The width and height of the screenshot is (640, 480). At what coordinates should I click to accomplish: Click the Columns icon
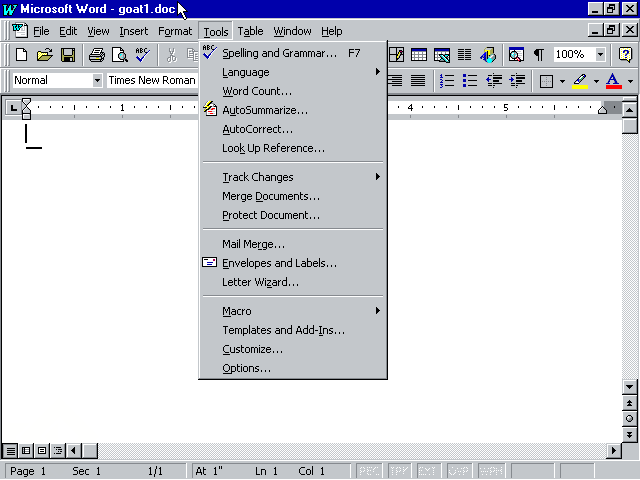[x=464, y=54]
